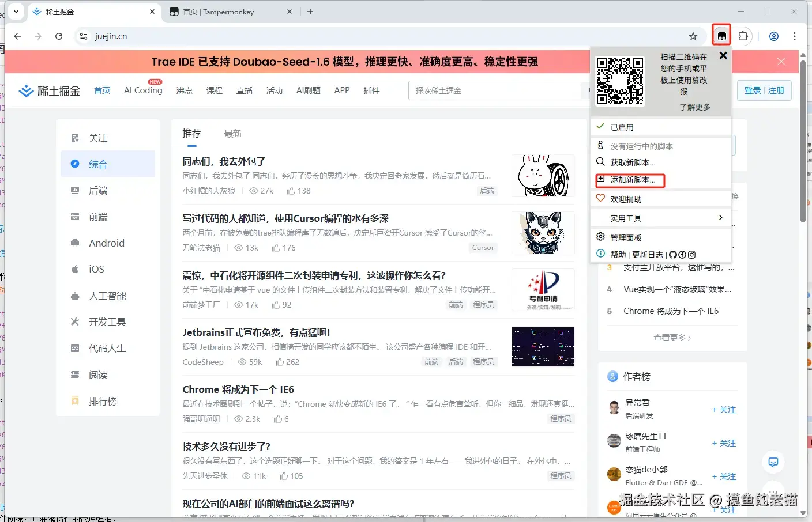The height and width of the screenshot is (522, 812).
Task: Open AI Coding navigation item
Action: (143, 90)
